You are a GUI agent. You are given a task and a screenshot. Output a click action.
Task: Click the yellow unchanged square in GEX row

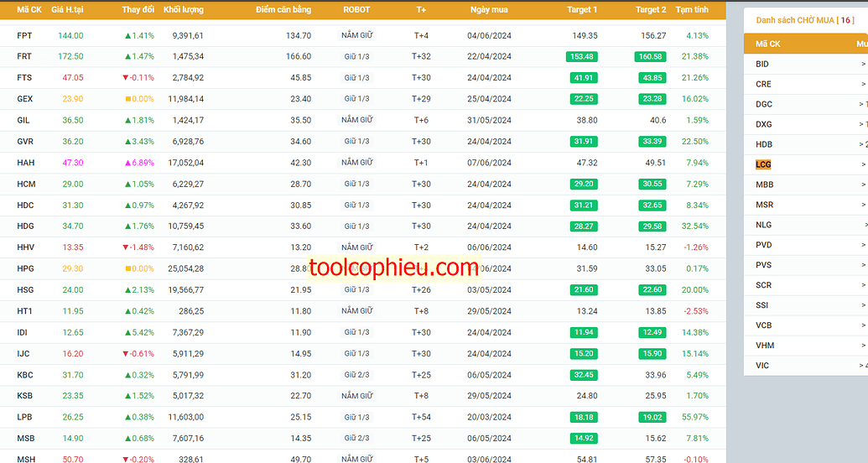pos(127,99)
